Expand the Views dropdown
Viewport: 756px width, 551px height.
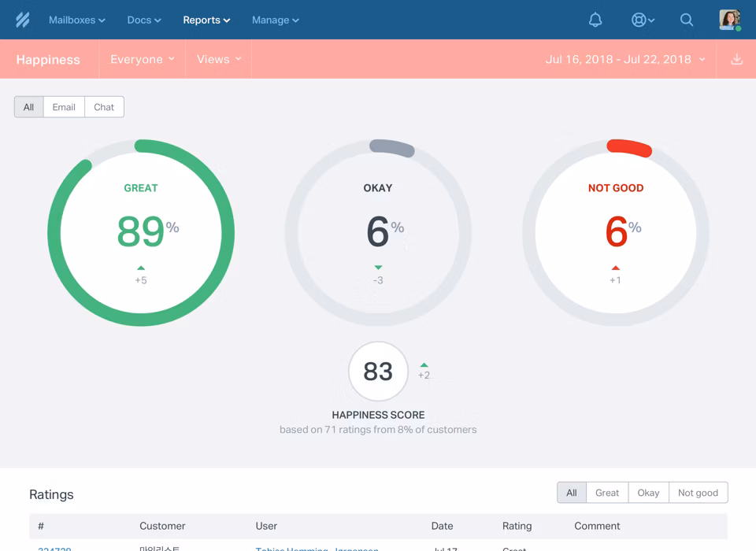[218, 59]
